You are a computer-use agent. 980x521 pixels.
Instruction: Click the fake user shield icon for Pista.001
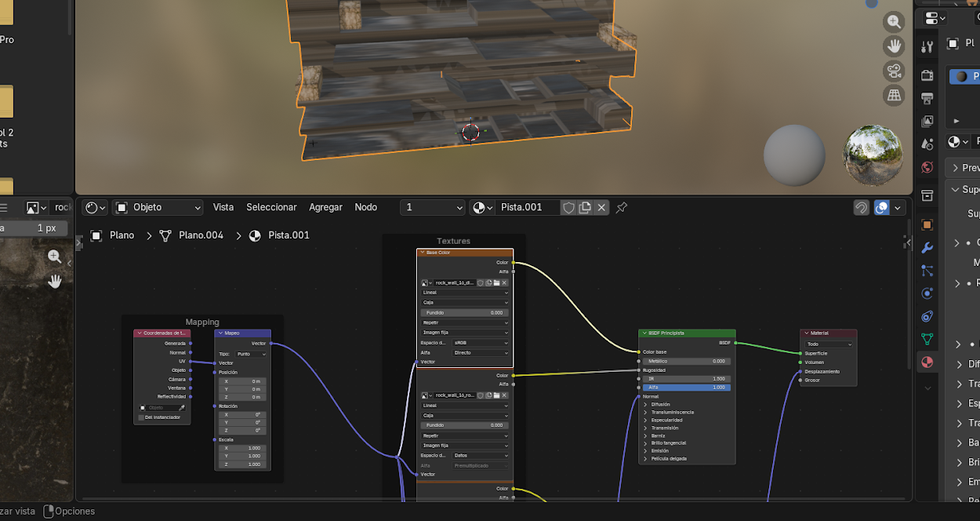pos(568,208)
